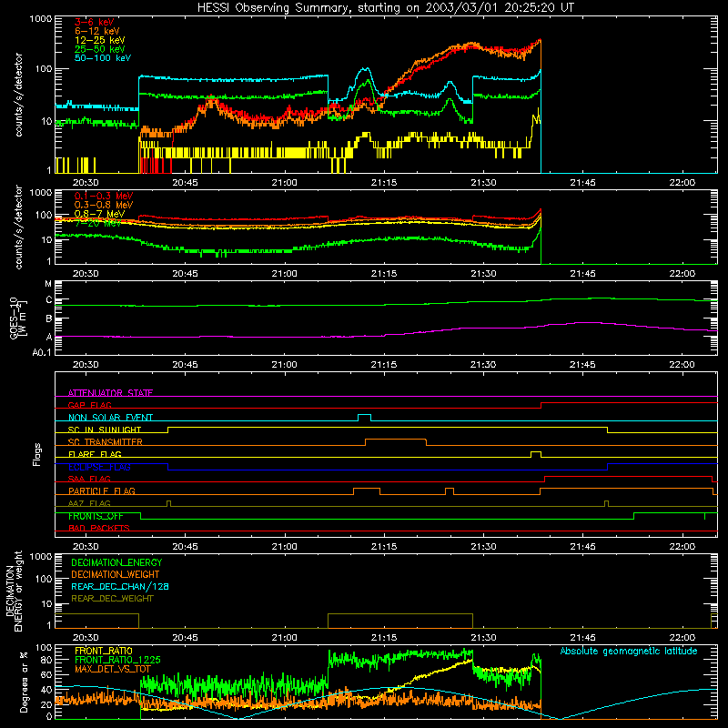The width and height of the screenshot is (728, 728).
Task: Select the SC_IN_SUNLIGHT flag label
Action: click(x=105, y=430)
